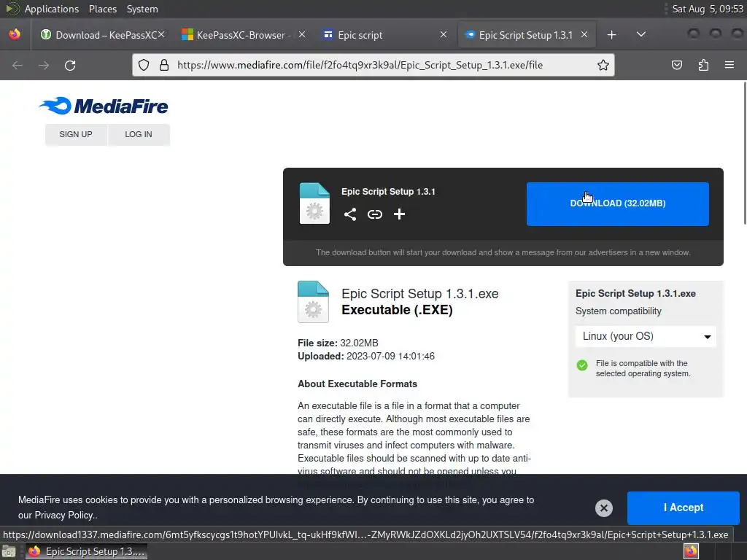This screenshot has height=560, width=747.
Task: Open site security padlock info
Action: [x=164, y=65]
